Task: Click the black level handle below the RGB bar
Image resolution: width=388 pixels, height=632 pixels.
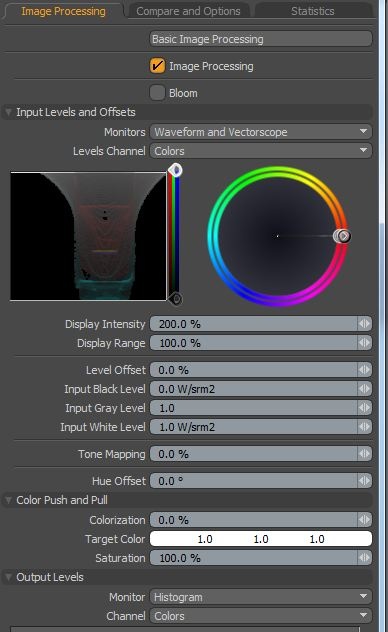Action: pyautogui.click(x=176, y=299)
